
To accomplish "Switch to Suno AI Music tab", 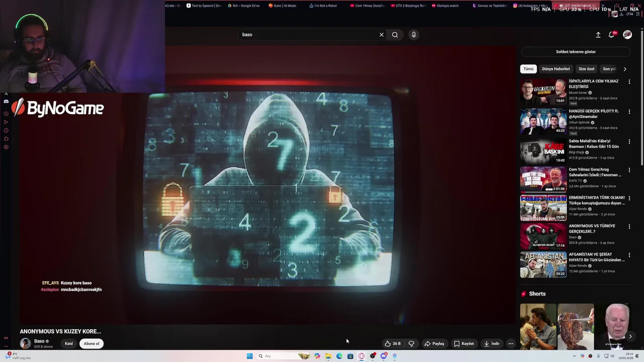I will [x=283, y=6].
